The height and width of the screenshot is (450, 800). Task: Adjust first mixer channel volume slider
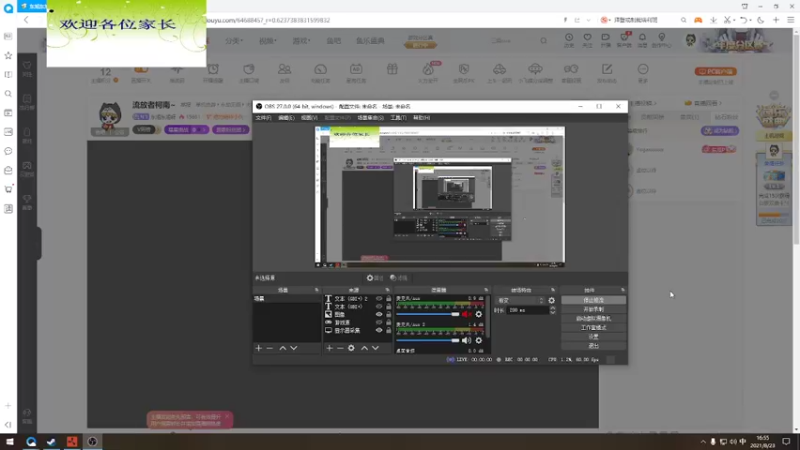[x=428, y=314]
